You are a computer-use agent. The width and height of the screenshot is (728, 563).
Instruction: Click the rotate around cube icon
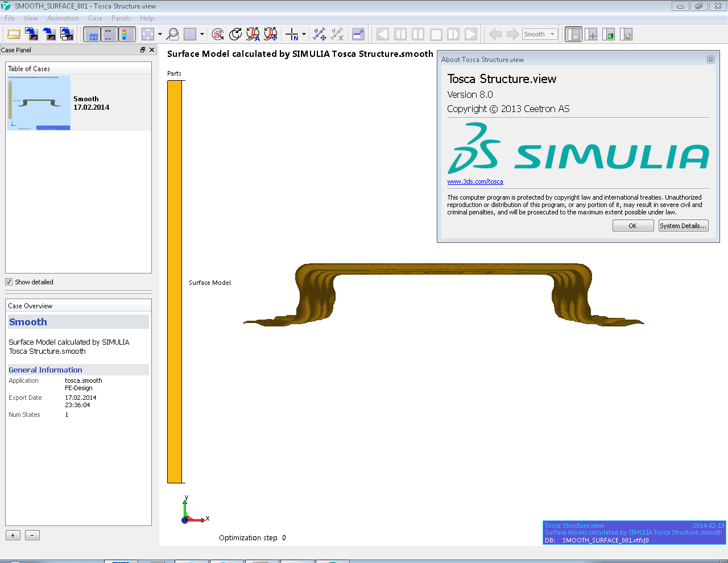point(218,34)
